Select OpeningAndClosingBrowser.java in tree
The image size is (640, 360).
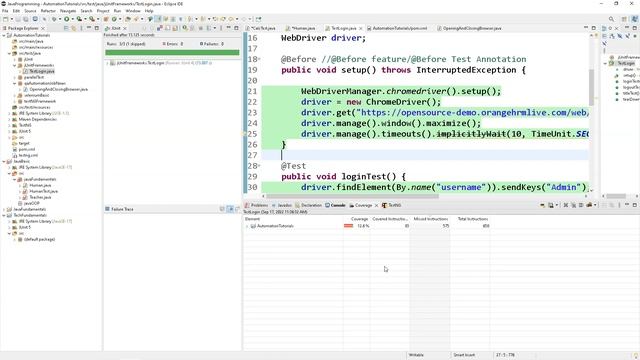pos(58,89)
